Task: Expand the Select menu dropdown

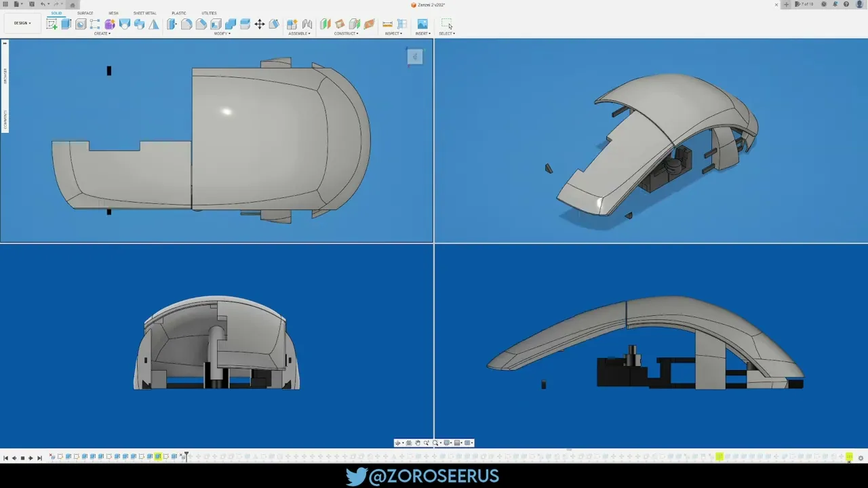Action: (x=446, y=33)
